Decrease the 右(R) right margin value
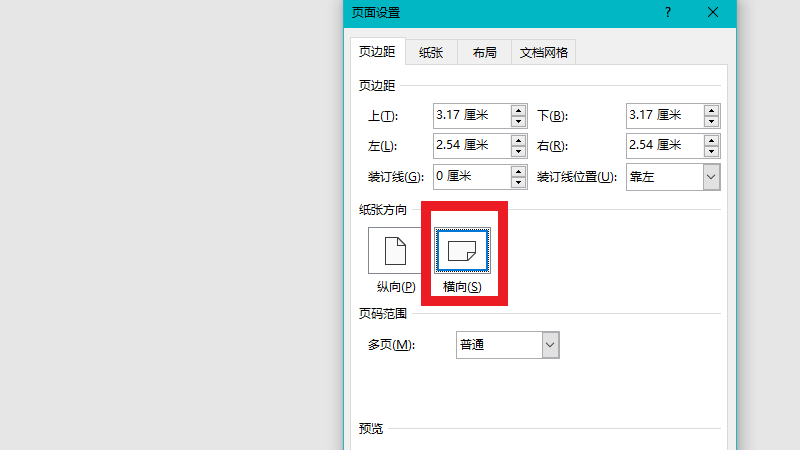 (x=711, y=152)
